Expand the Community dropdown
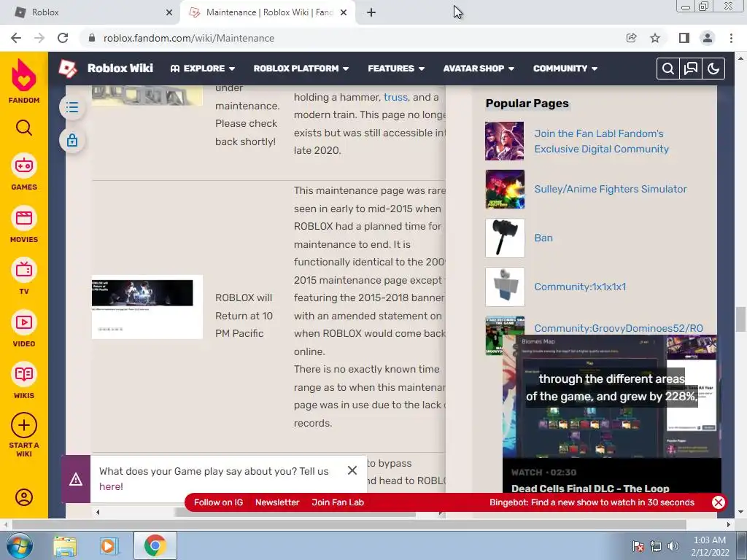 click(x=565, y=69)
